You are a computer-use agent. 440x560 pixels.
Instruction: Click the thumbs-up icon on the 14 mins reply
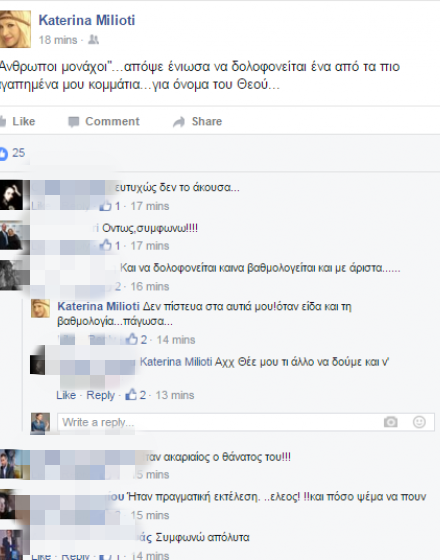(131, 339)
